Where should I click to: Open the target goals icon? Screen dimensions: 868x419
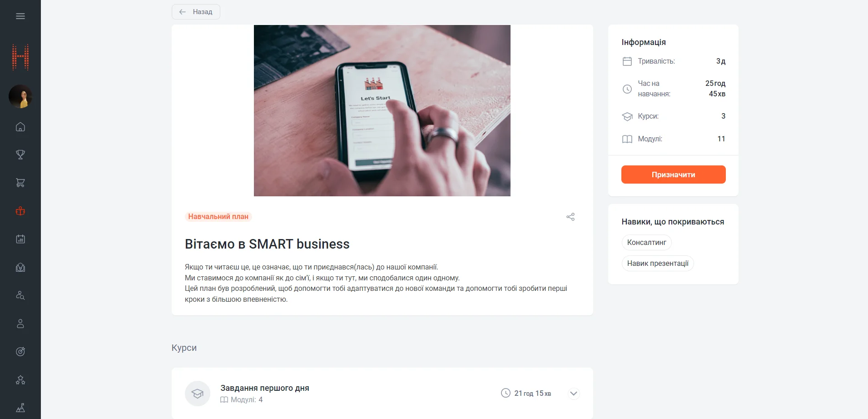pos(20,351)
